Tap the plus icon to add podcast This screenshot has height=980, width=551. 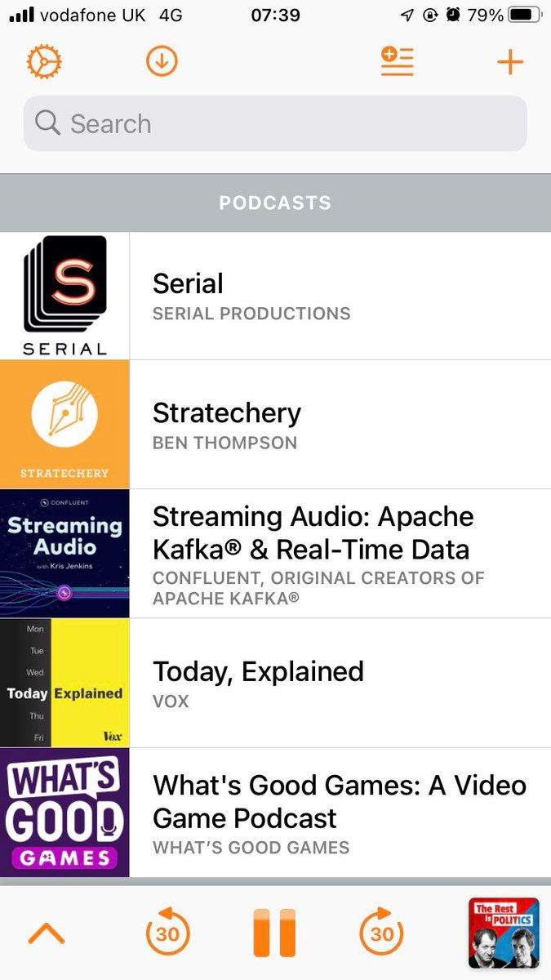tap(510, 62)
